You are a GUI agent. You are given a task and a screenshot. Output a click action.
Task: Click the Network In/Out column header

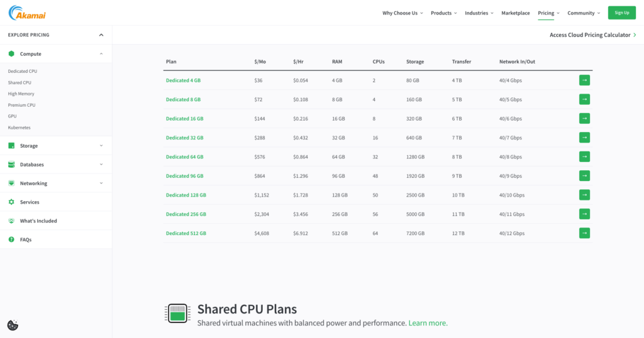tap(517, 62)
